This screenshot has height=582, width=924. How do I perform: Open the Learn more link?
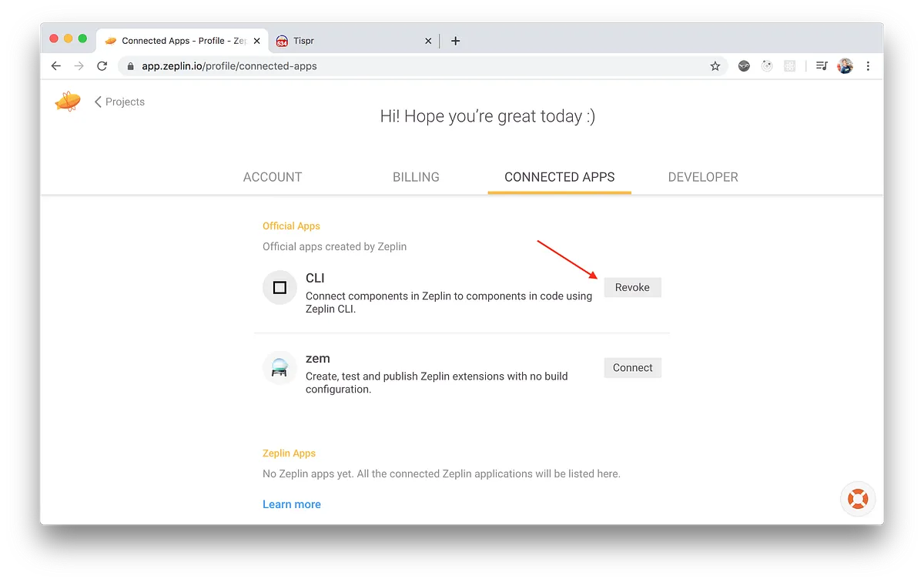(x=292, y=504)
